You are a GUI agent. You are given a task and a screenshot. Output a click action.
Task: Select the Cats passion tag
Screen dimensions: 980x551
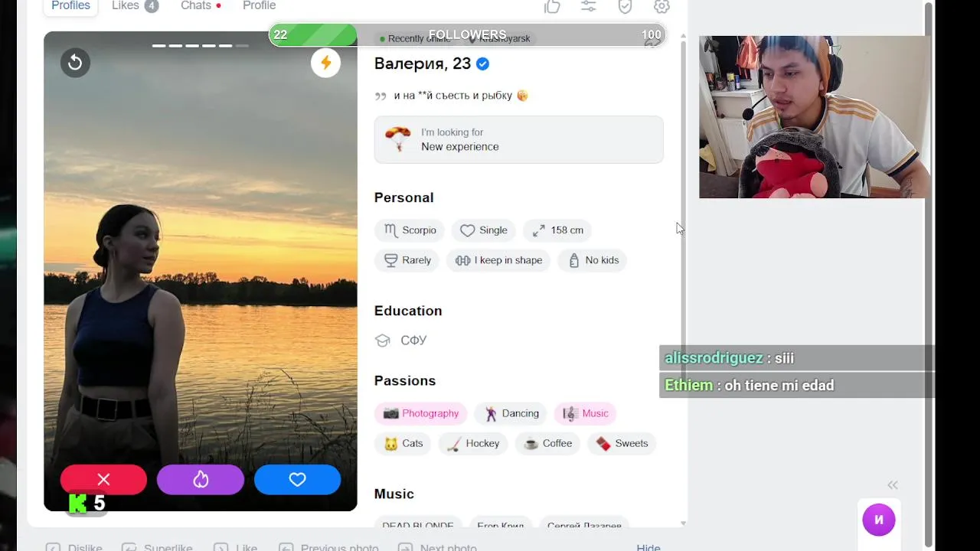[403, 444]
